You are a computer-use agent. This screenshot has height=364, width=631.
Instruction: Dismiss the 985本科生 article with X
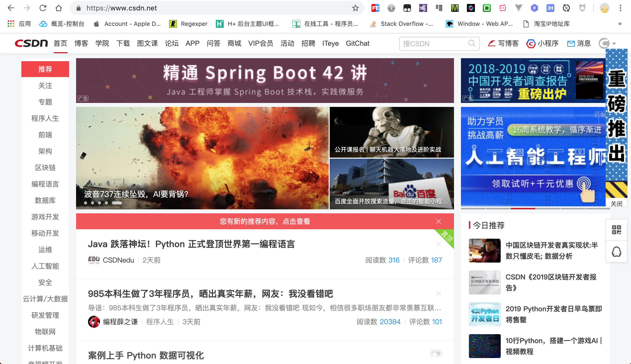(438, 293)
